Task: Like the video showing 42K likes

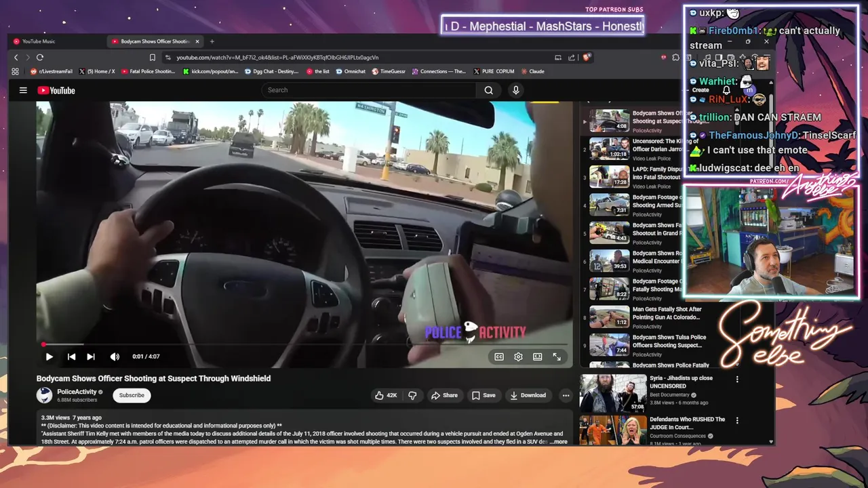Action: click(386, 395)
